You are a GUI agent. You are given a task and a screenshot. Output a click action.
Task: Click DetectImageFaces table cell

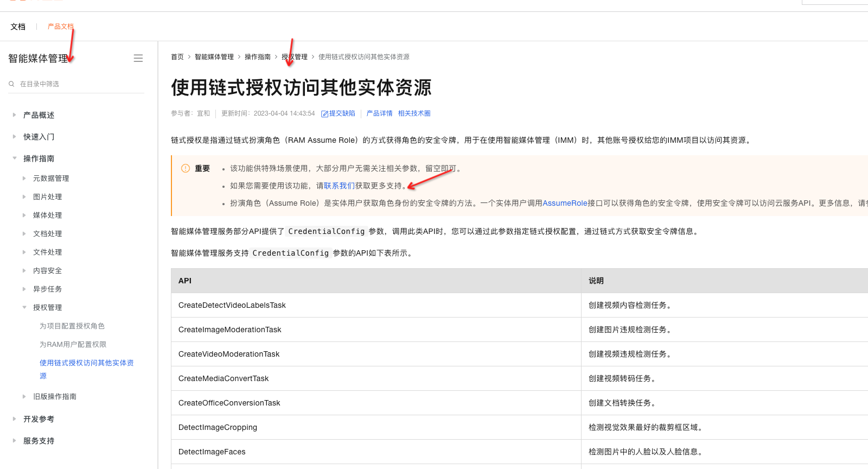pyautogui.click(x=376, y=452)
